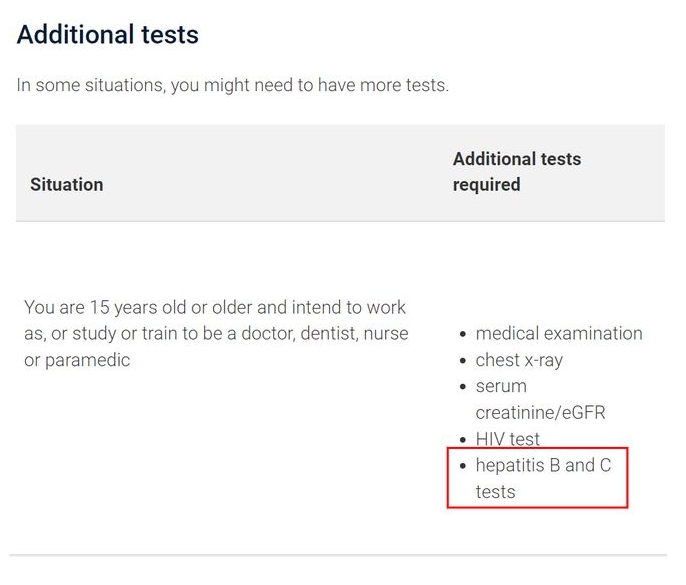The height and width of the screenshot is (585, 686).
Task: Click the 'HIV test' list item
Action: tap(508, 439)
